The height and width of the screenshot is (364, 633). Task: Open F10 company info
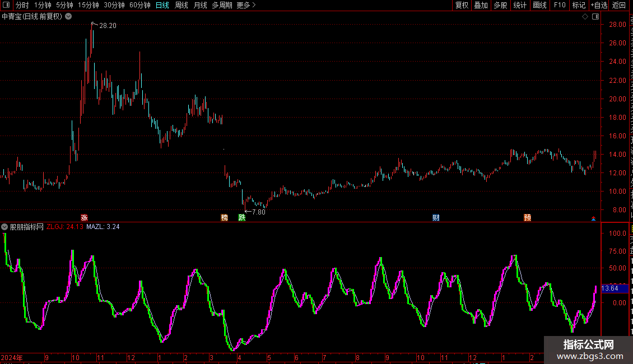(x=560, y=5)
